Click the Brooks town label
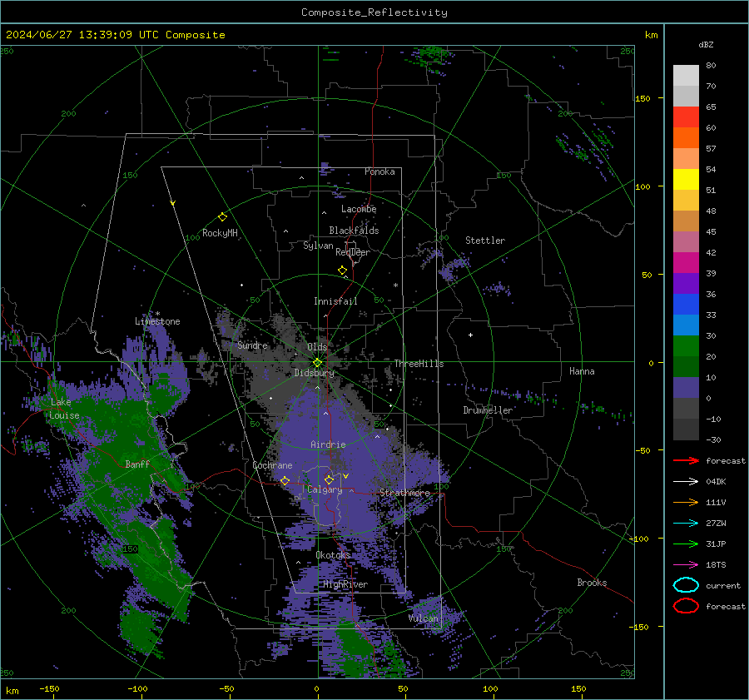The height and width of the screenshot is (700, 749). (592, 583)
